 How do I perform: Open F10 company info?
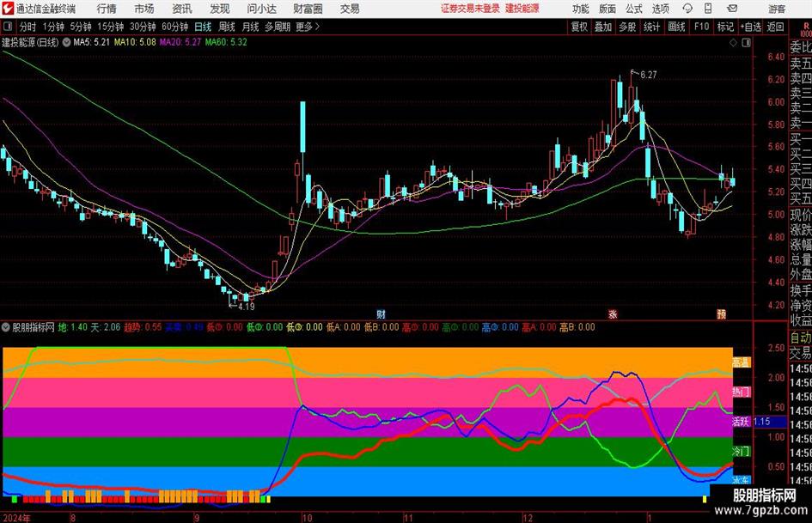[x=702, y=27]
